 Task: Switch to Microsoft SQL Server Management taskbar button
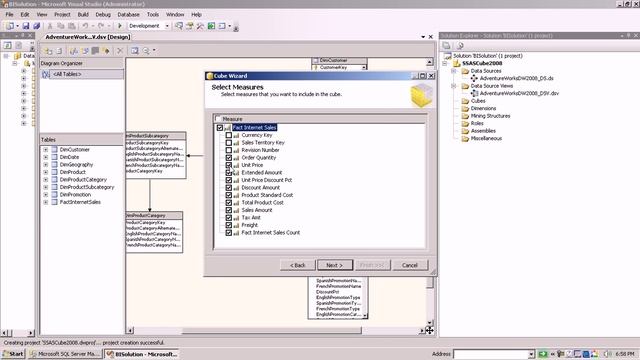point(65,354)
